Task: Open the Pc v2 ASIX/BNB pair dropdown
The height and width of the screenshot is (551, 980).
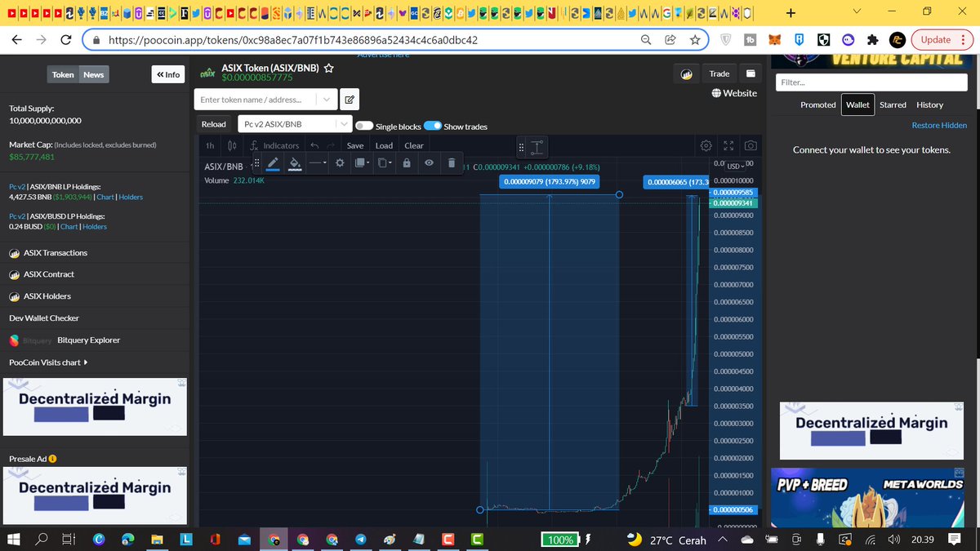Action: click(x=294, y=124)
